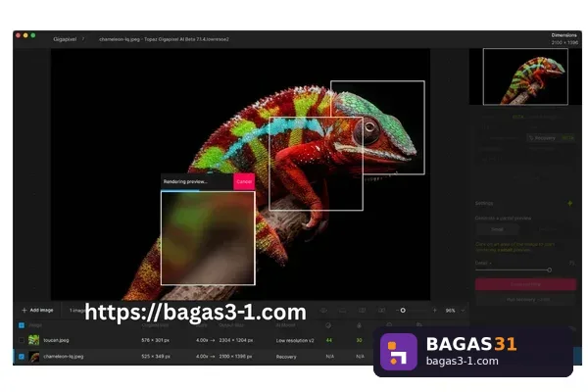Select the chameleon-lq.jpeg title bar tab
The image size is (588, 392).
tap(164, 39)
